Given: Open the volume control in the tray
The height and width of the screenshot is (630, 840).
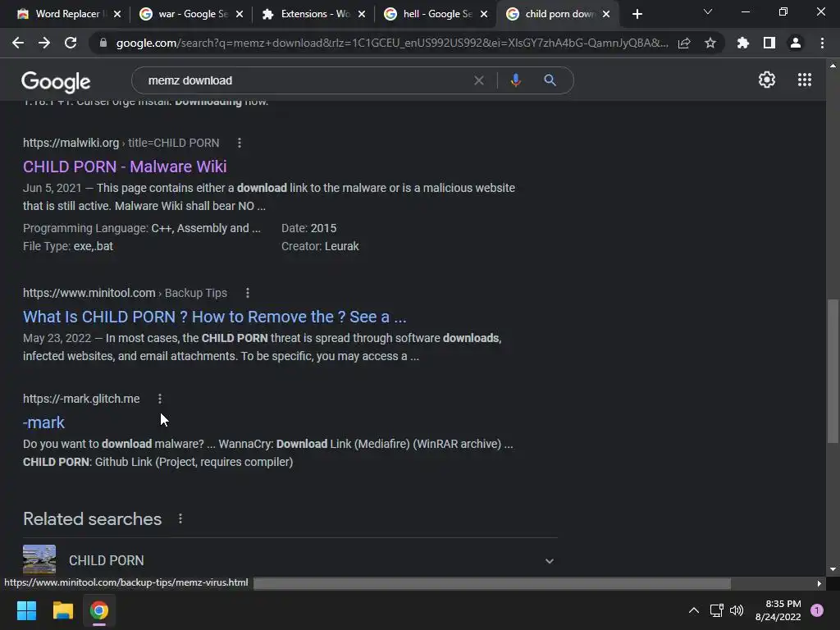Looking at the screenshot, I should coord(737,610).
